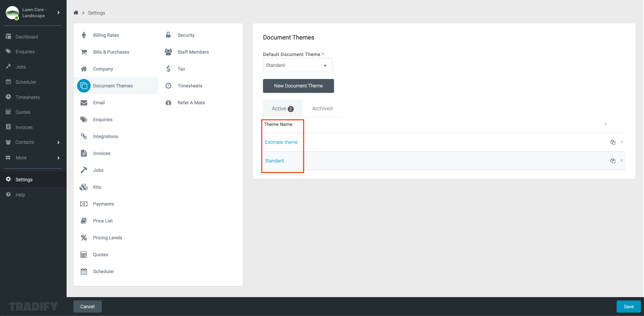This screenshot has width=644, height=316.
Task: Open the Estimate theme link
Action: click(281, 142)
